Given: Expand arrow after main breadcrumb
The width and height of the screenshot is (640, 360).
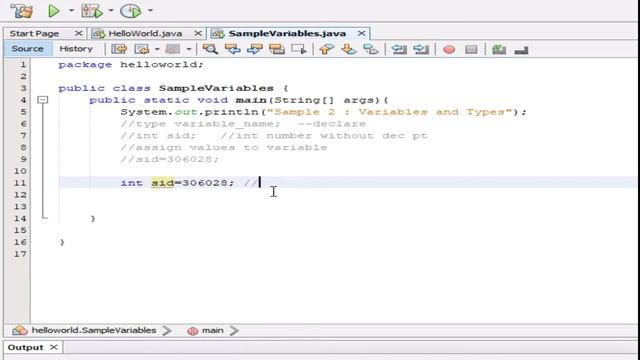Looking at the screenshot, I should (234, 330).
